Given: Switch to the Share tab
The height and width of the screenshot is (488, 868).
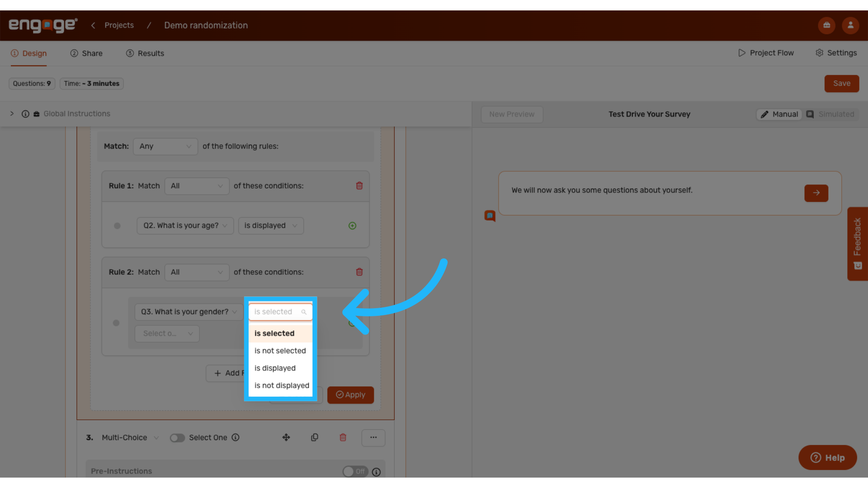Looking at the screenshot, I should click(86, 53).
